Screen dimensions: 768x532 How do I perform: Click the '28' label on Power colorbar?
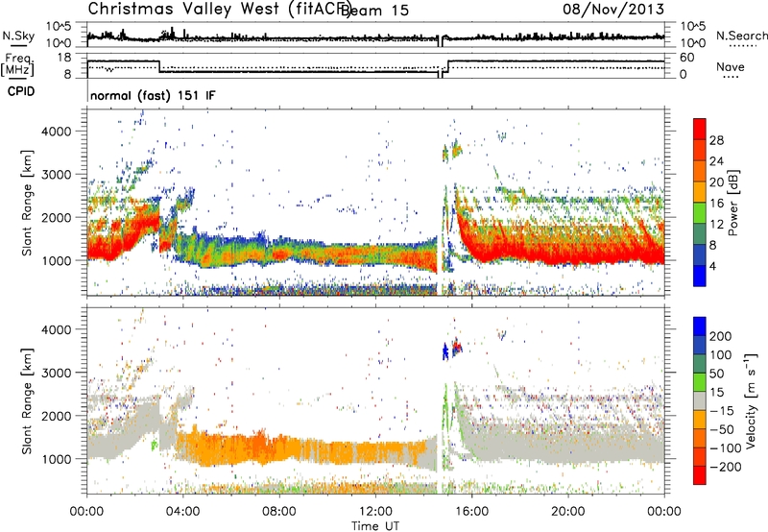click(716, 140)
